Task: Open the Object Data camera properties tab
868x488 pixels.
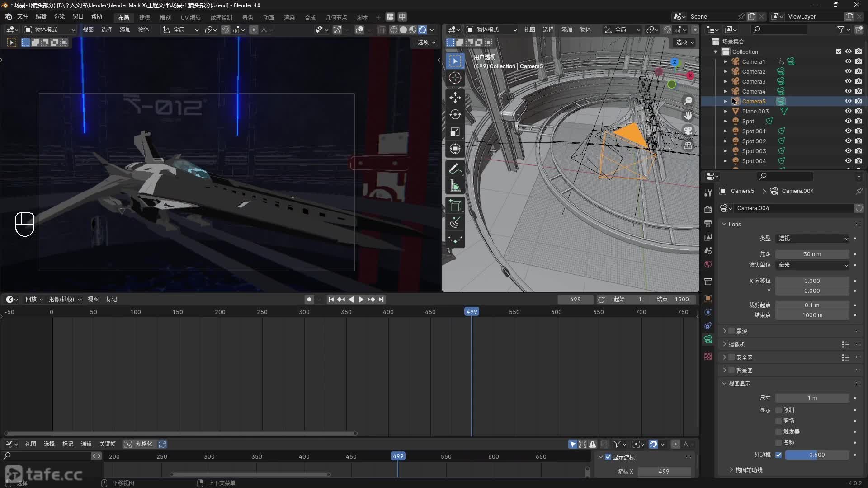Action: [708, 339]
